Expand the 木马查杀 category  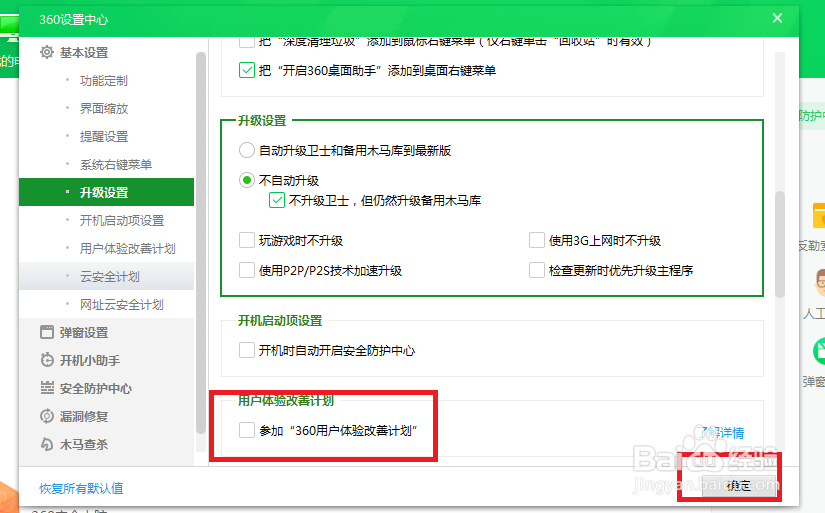[x=84, y=445]
